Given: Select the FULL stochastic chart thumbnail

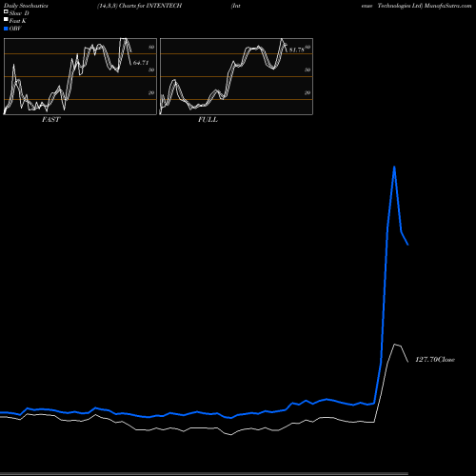Looking at the screenshot, I should coord(236,76).
